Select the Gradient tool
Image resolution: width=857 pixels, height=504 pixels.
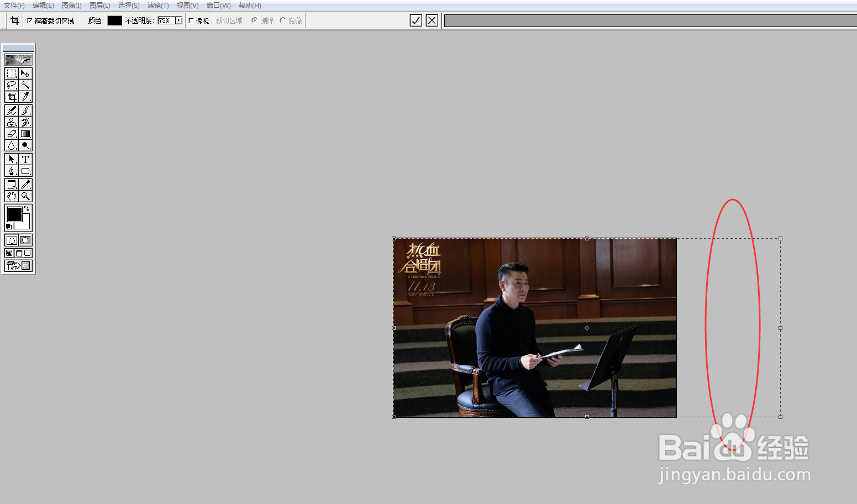[x=25, y=134]
